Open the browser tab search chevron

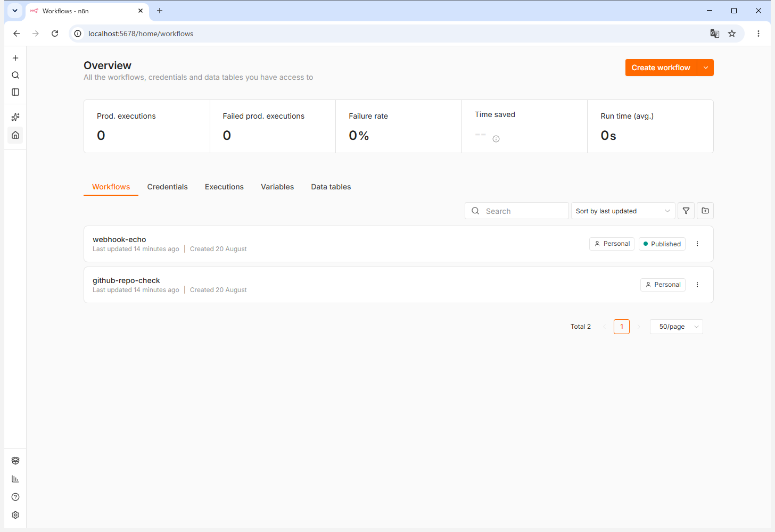(15, 11)
